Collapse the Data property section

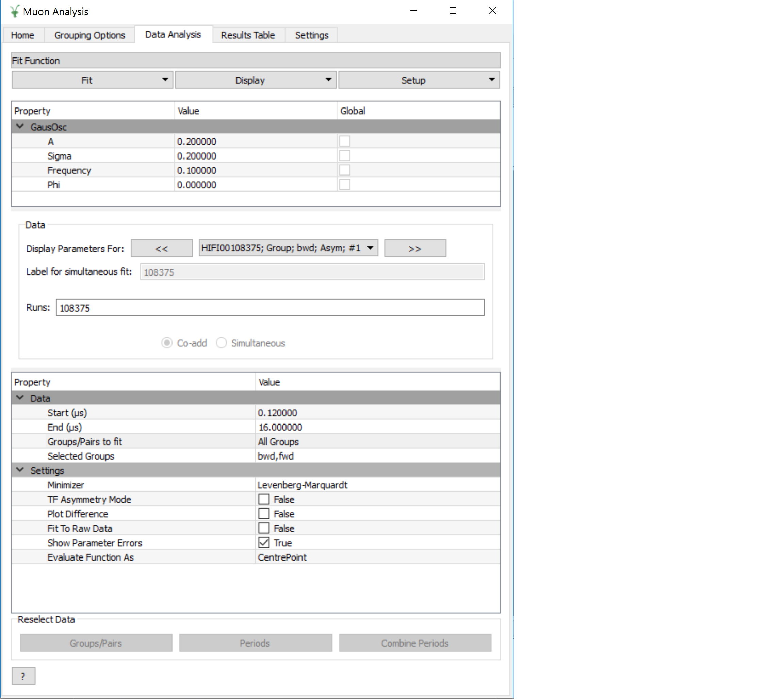point(20,398)
